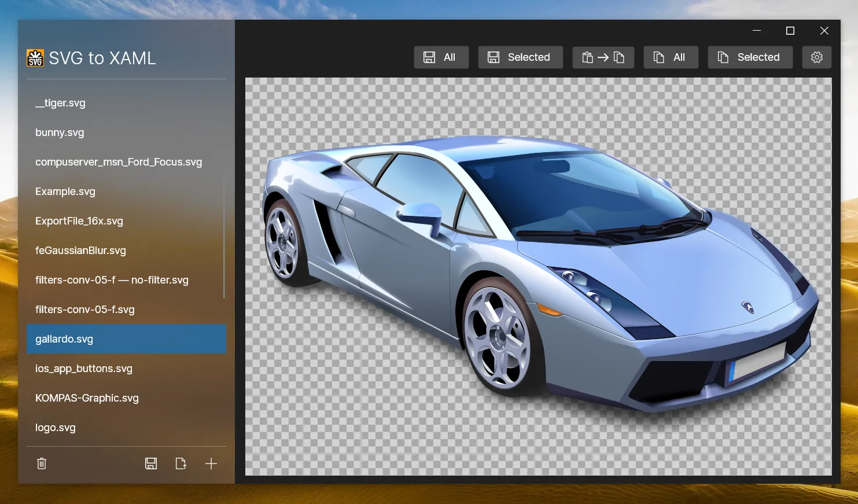Open settings via gear icon
The image size is (858, 504).
(816, 57)
